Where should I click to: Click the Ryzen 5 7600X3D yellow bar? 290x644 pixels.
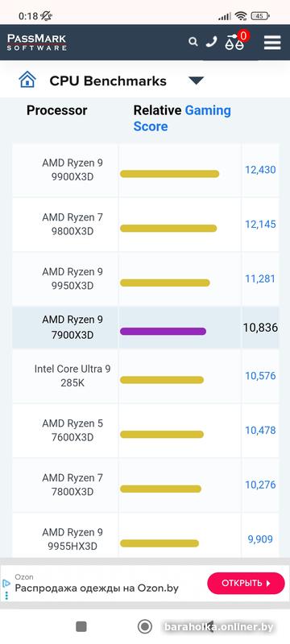[x=162, y=435]
